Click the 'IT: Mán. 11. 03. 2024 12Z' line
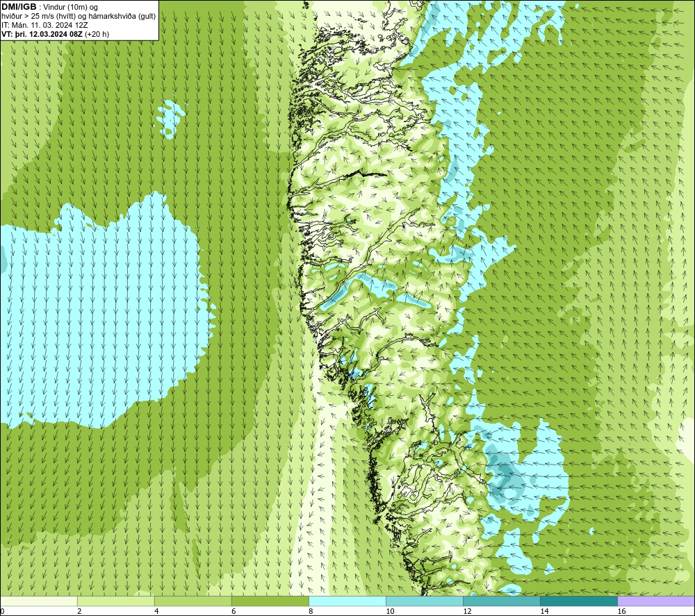Image resolution: width=695 pixels, height=616 pixels. [x=44, y=25]
